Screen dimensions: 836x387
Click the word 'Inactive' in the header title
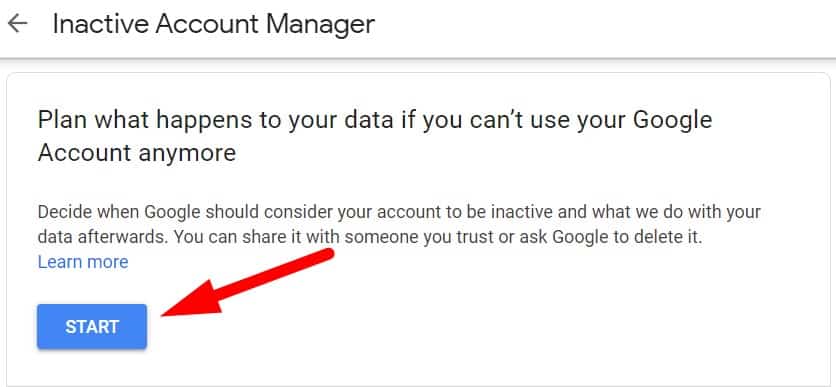(x=100, y=25)
